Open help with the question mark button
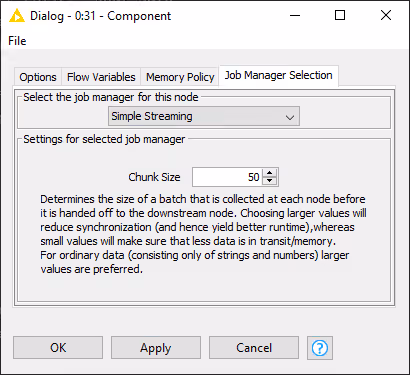 [x=320, y=348]
